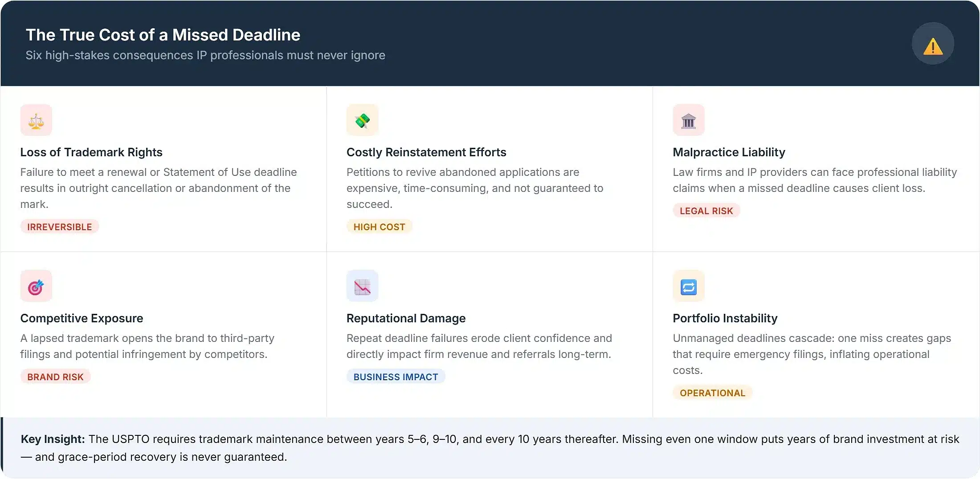Screen dimensions: 980x479
Task: Click the target icon above Competitive Exposure
Action: pyautogui.click(x=36, y=286)
